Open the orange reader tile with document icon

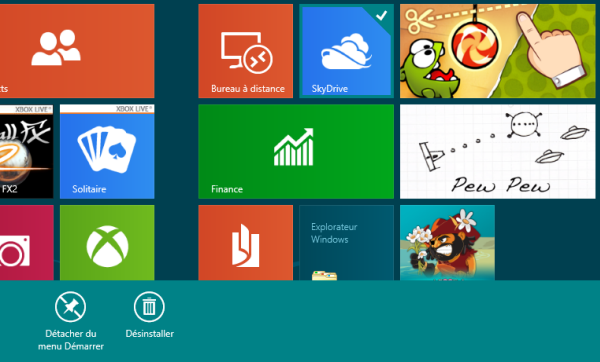pos(246,243)
